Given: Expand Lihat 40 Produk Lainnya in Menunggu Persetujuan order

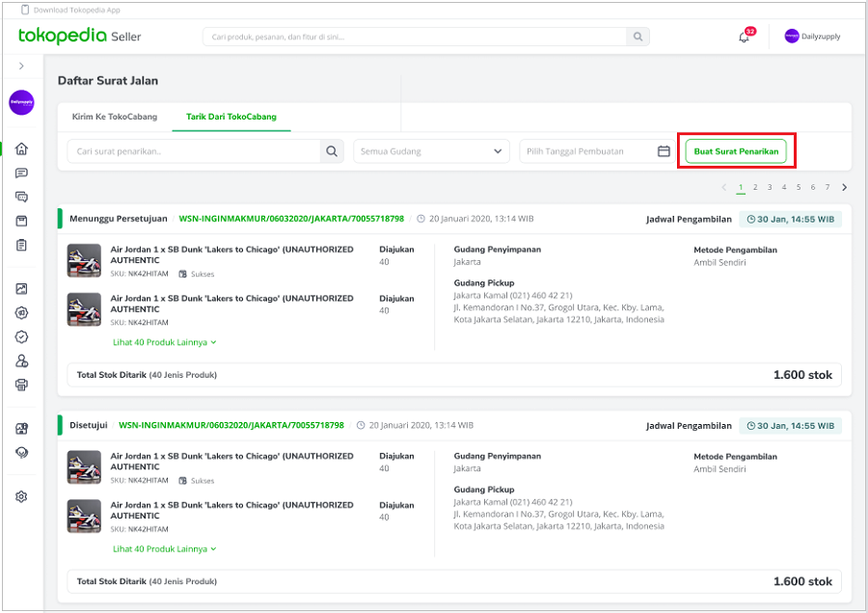Looking at the screenshot, I should (164, 342).
